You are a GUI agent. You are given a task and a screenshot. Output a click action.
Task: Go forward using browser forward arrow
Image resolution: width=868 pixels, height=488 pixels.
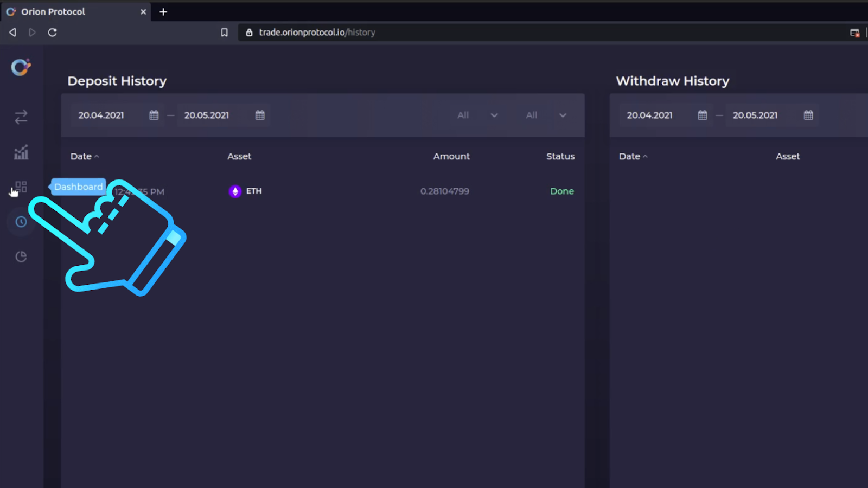coord(33,33)
